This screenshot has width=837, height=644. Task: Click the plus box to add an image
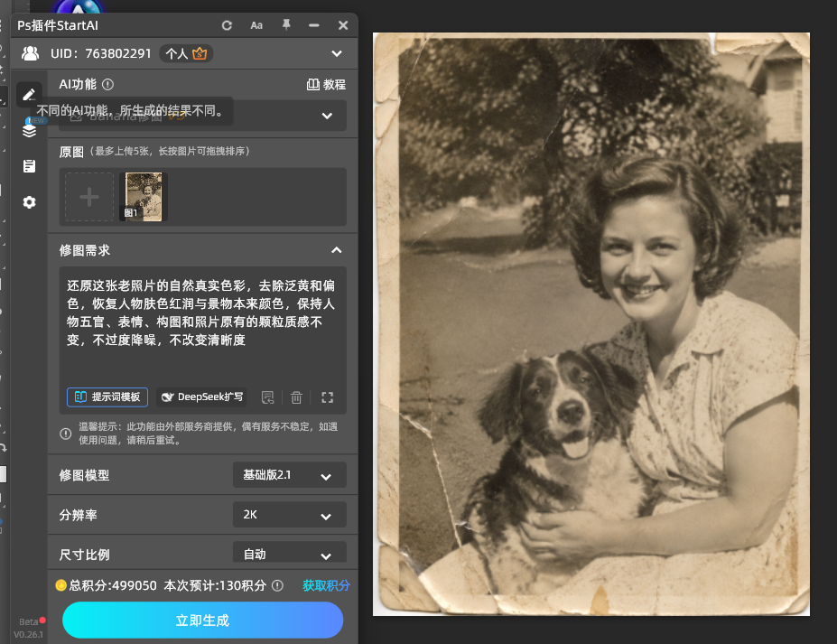pyautogui.click(x=89, y=197)
